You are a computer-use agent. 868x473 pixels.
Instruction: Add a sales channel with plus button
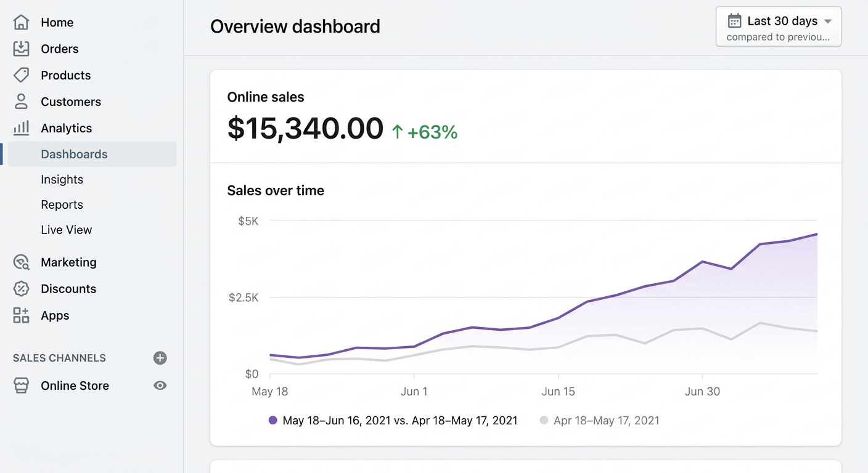click(160, 358)
